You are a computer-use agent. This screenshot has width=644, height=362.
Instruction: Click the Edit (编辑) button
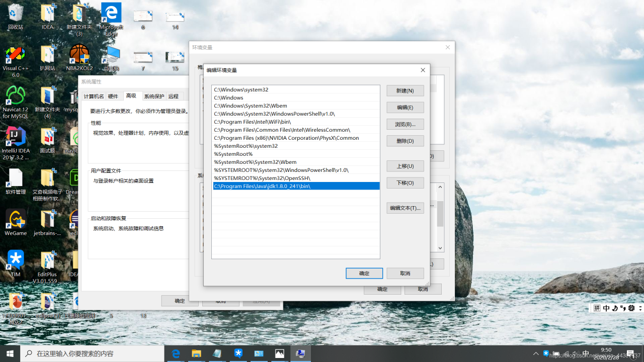pyautogui.click(x=405, y=108)
